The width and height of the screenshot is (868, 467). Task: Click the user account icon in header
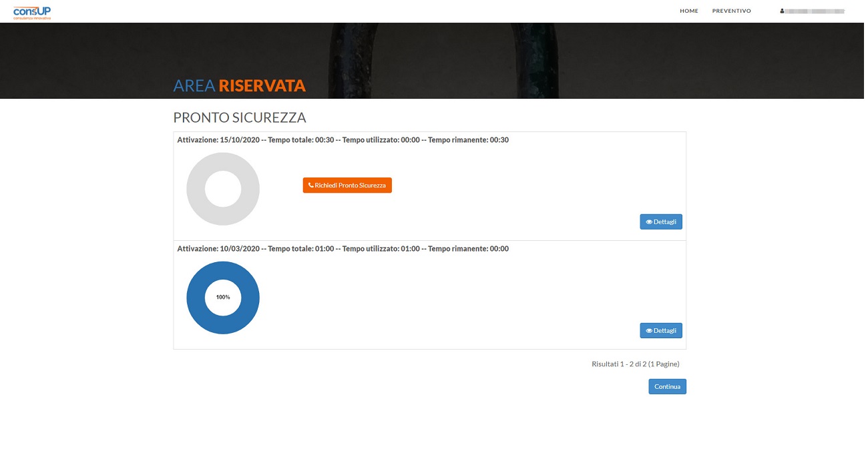click(x=782, y=11)
